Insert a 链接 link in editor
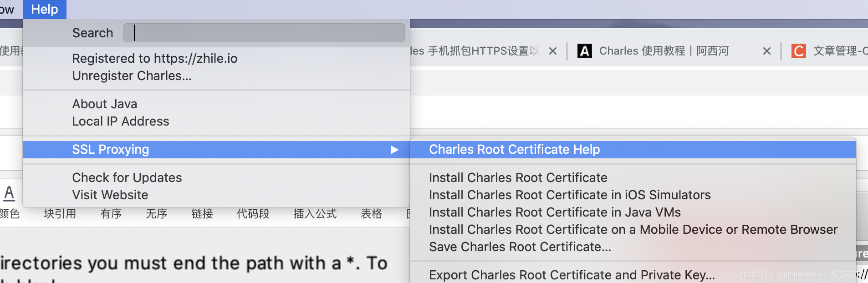This screenshot has width=868, height=283. point(202,213)
